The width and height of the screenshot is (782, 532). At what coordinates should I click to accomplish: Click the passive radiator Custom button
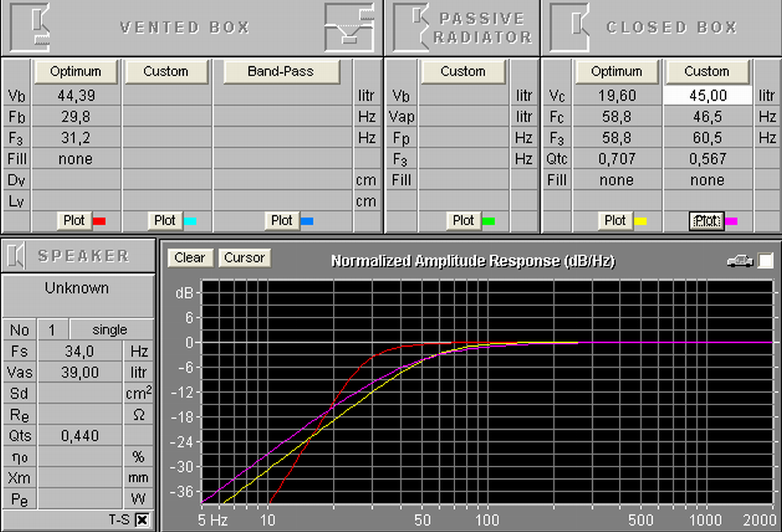point(464,71)
